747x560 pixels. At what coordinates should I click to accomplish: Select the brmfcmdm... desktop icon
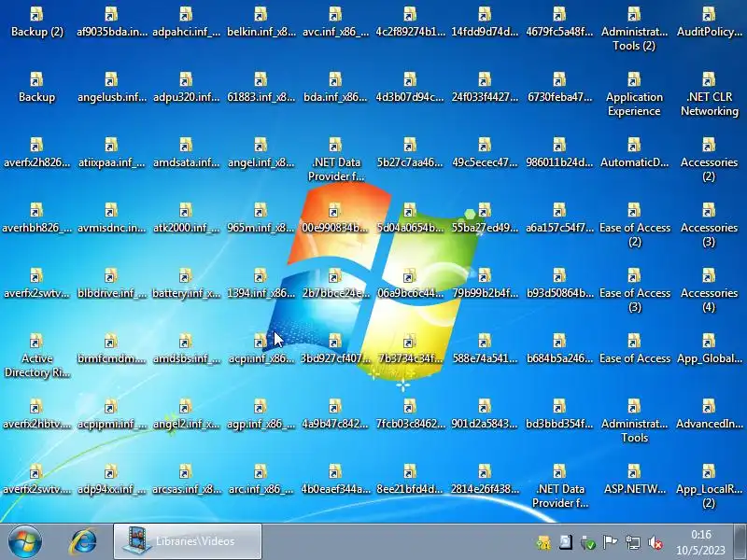pos(111,349)
